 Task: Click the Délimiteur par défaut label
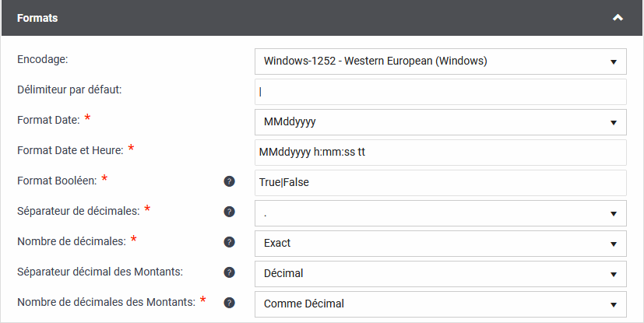point(69,90)
